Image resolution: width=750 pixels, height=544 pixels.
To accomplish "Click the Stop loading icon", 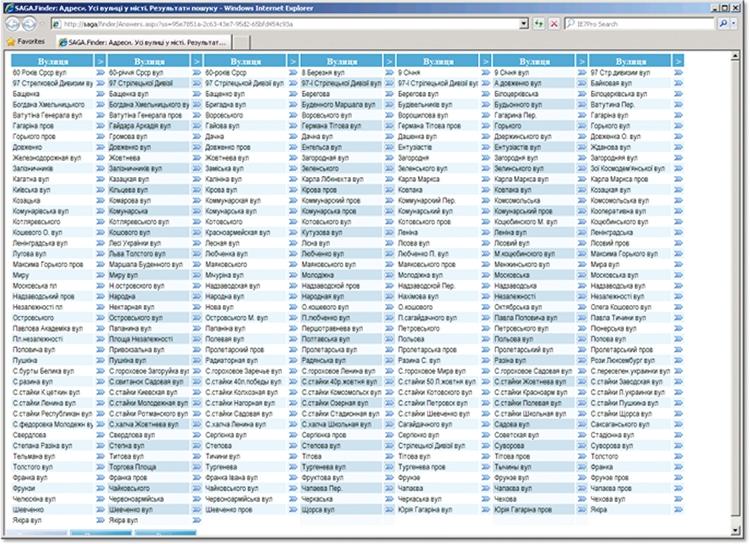I will (553, 23).
